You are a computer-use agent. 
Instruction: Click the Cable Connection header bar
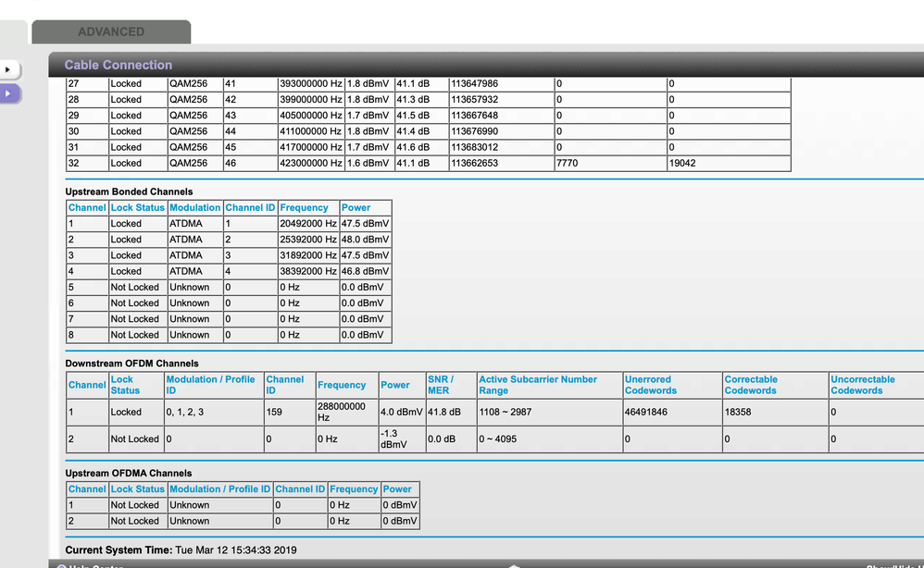click(116, 64)
